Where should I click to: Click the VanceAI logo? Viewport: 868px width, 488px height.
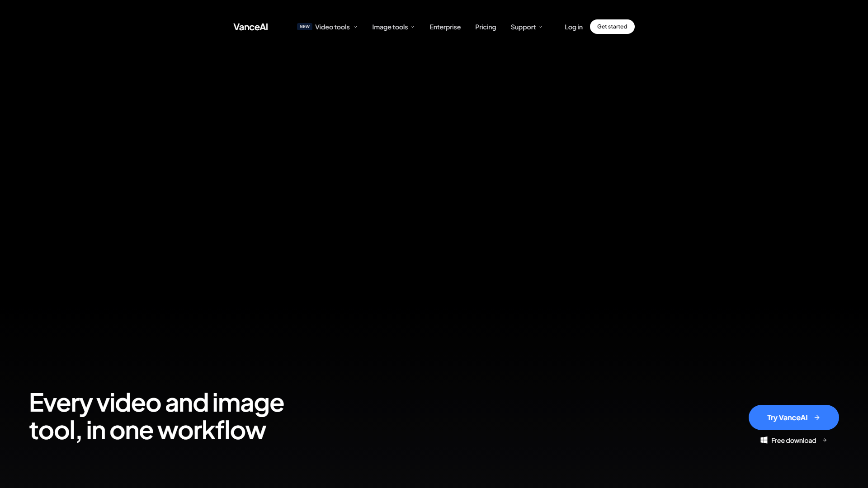(x=250, y=27)
